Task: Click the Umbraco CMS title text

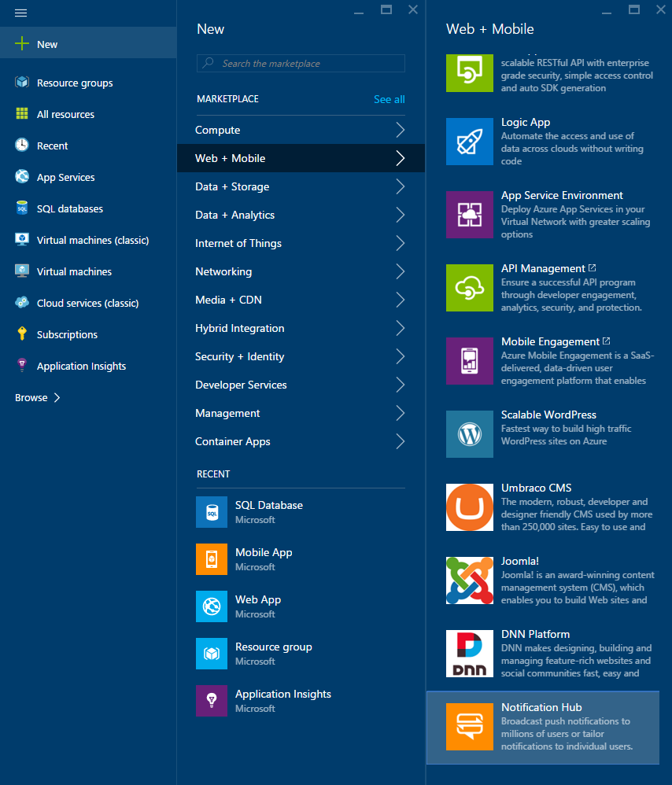Action: click(x=537, y=488)
